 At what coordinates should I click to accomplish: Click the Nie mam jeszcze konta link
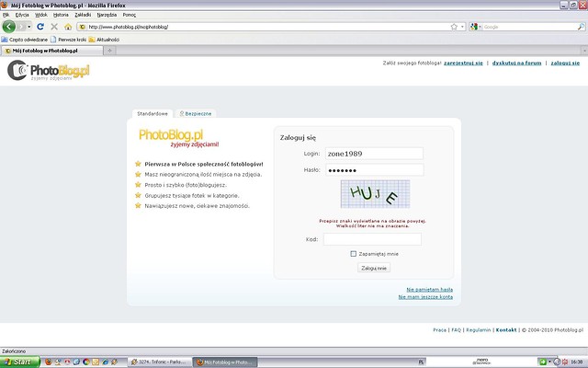point(425,296)
